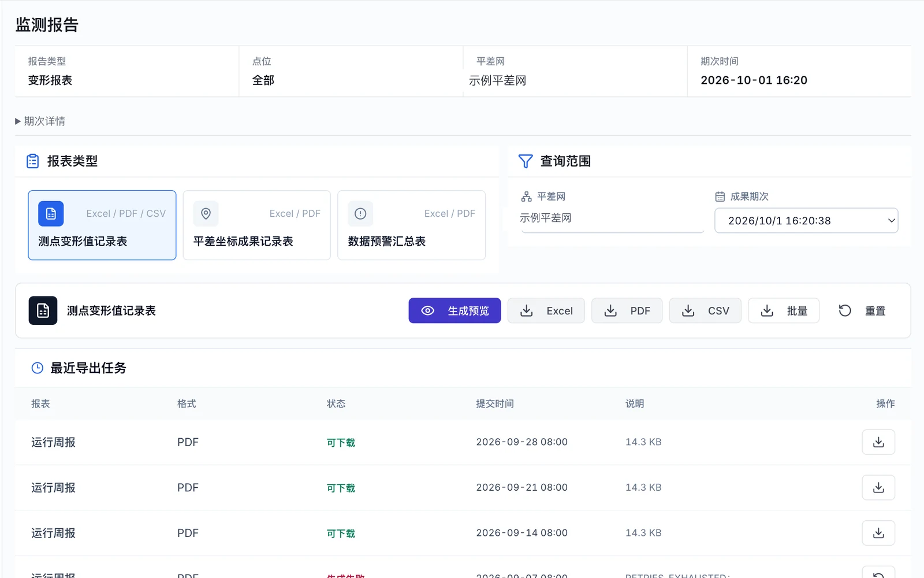This screenshot has height=578, width=924.
Task: Click the 期次时间 value 2026-10-01 16:20
Action: point(754,80)
